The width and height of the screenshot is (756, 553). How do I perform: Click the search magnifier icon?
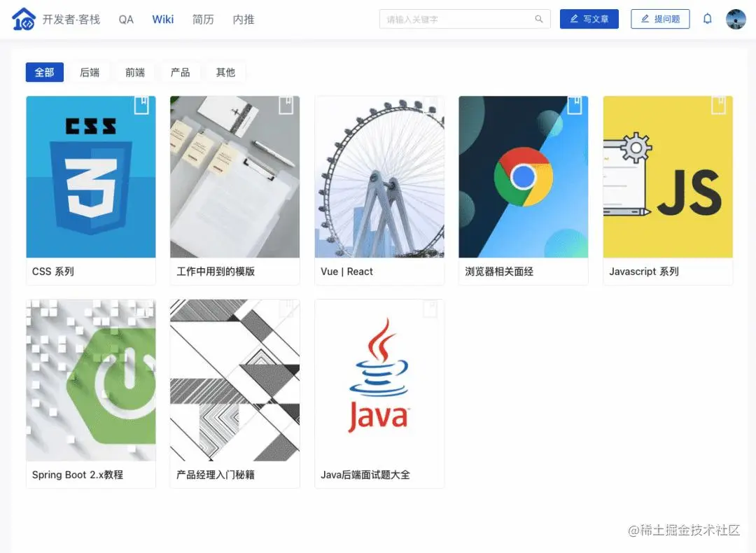click(x=539, y=19)
